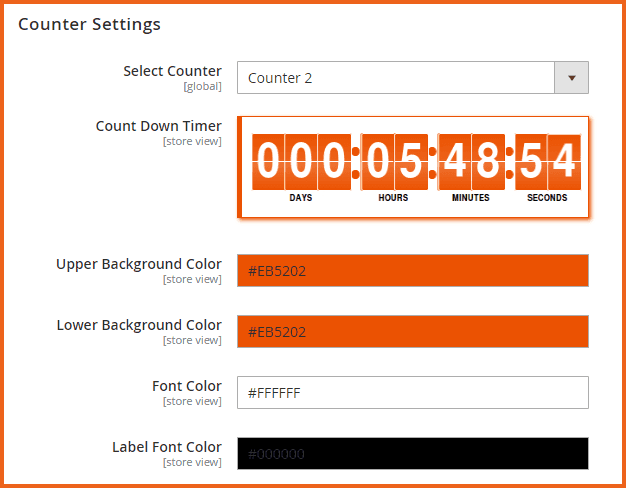This screenshot has height=488, width=626.
Task: Click the SECONDS label under the timer
Action: [547, 198]
